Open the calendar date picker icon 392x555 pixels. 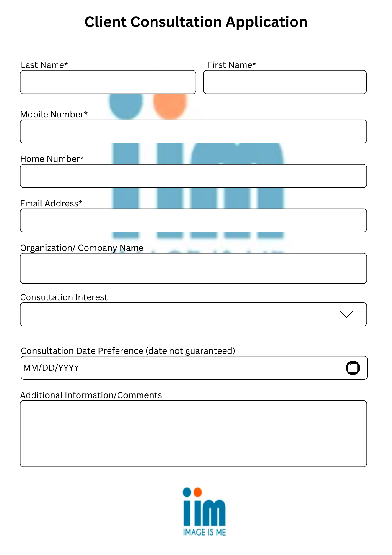coord(353,368)
